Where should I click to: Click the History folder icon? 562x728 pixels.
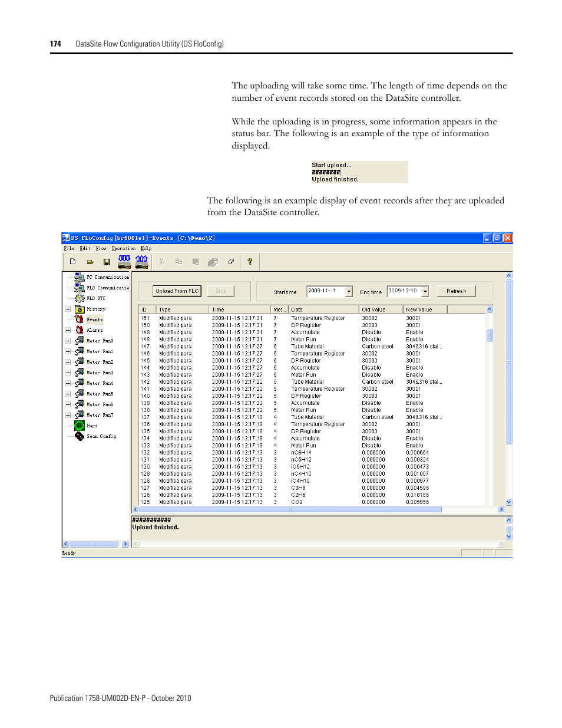(80, 308)
